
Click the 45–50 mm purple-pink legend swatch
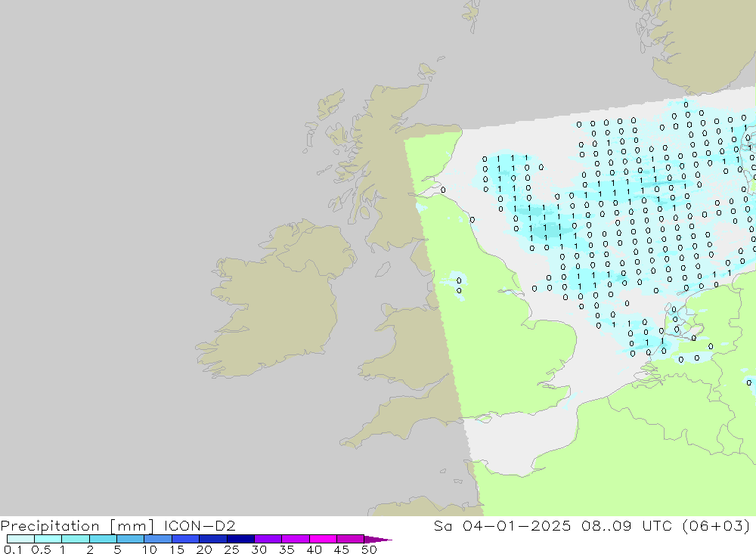pyautogui.click(x=351, y=539)
